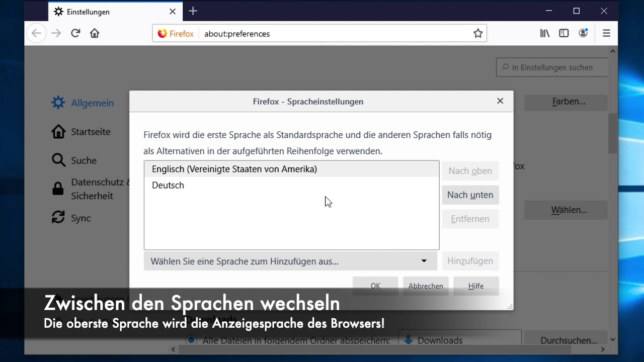The image size is (644, 362).
Task: Open the Suche settings category
Action: [74, 160]
